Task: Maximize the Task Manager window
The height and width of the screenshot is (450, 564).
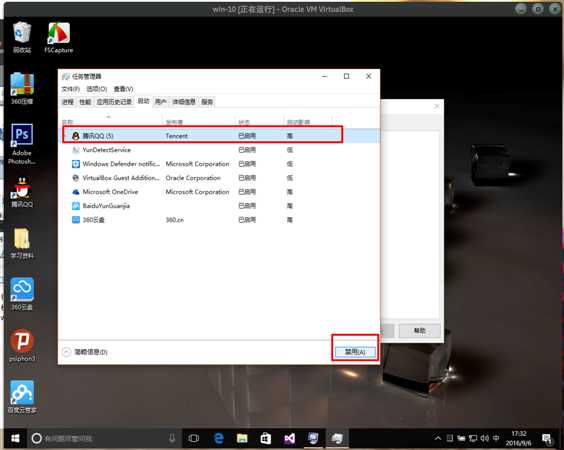Action: click(346, 76)
